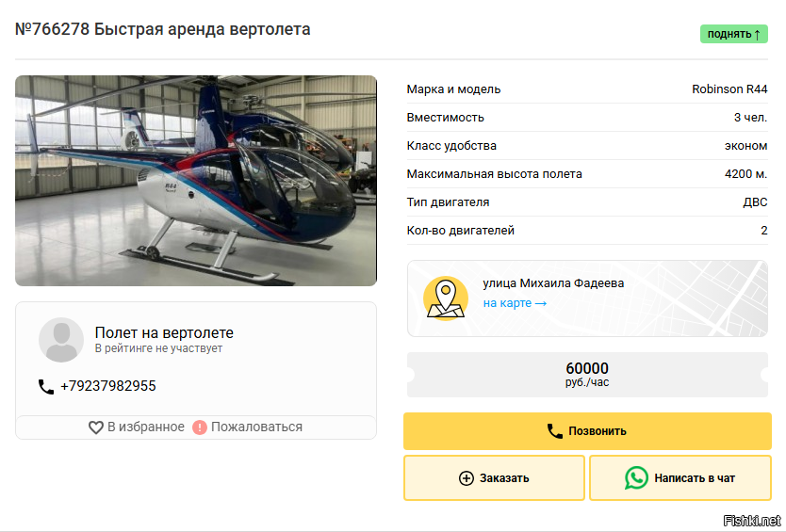This screenshot has height=532, width=786.
Task: Click the gray user avatar icon
Action: (61, 340)
